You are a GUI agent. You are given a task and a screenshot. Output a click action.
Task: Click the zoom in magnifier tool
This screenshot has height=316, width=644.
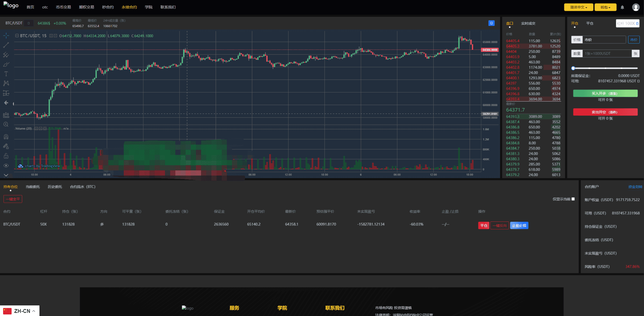coord(6,124)
